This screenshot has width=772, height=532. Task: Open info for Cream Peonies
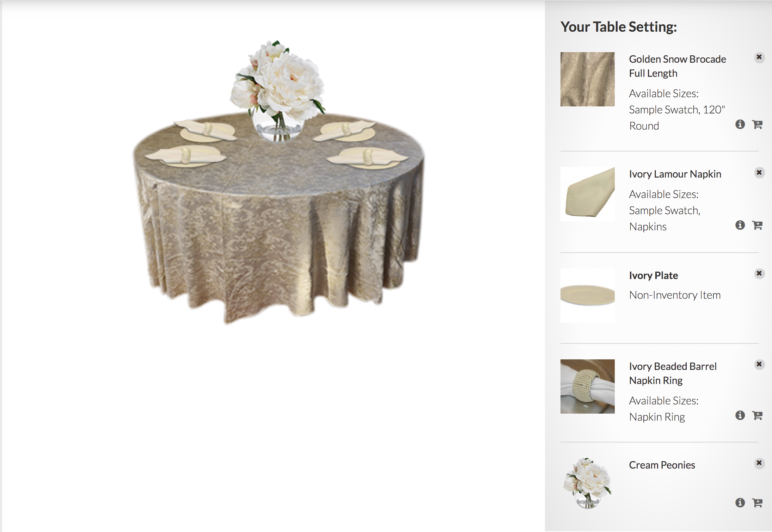[x=740, y=503]
